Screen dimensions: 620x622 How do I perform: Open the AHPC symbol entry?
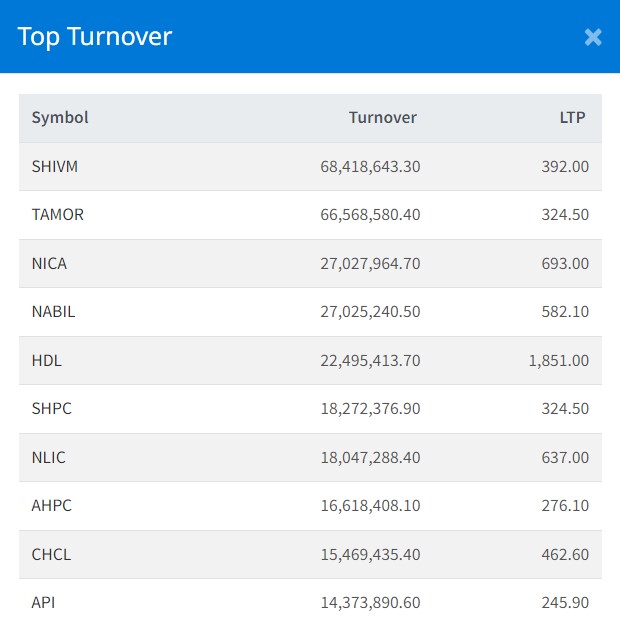52,506
